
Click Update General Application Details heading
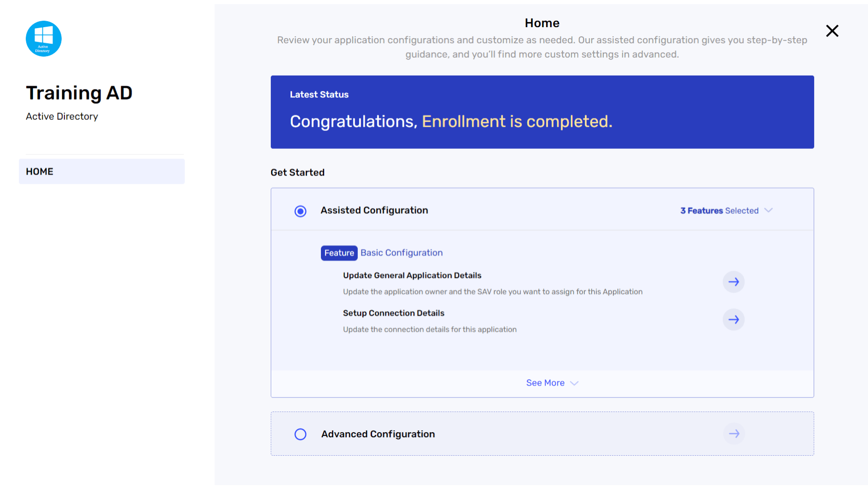412,276
